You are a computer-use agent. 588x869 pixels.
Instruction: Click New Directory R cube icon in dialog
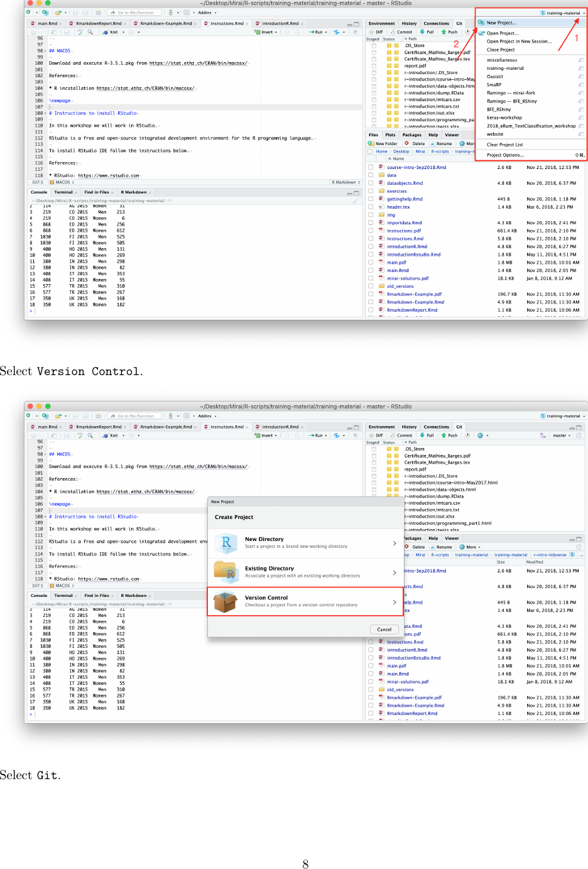click(226, 543)
